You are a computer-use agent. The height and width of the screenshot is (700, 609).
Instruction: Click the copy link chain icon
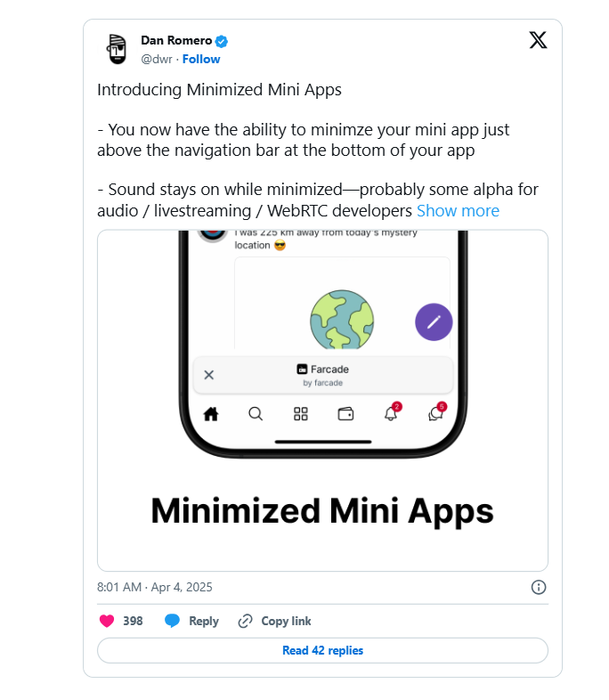[246, 621]
